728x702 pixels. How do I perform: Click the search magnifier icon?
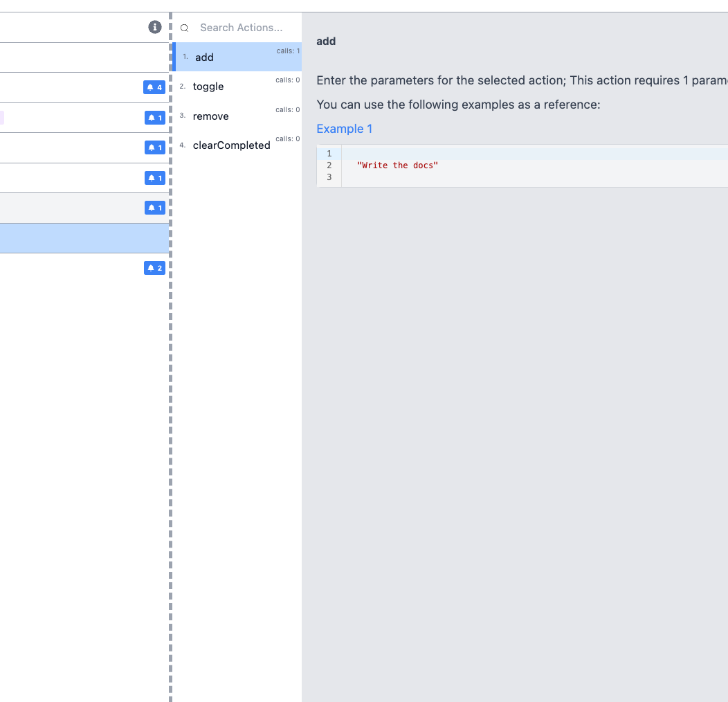click(x=184, y=28)
